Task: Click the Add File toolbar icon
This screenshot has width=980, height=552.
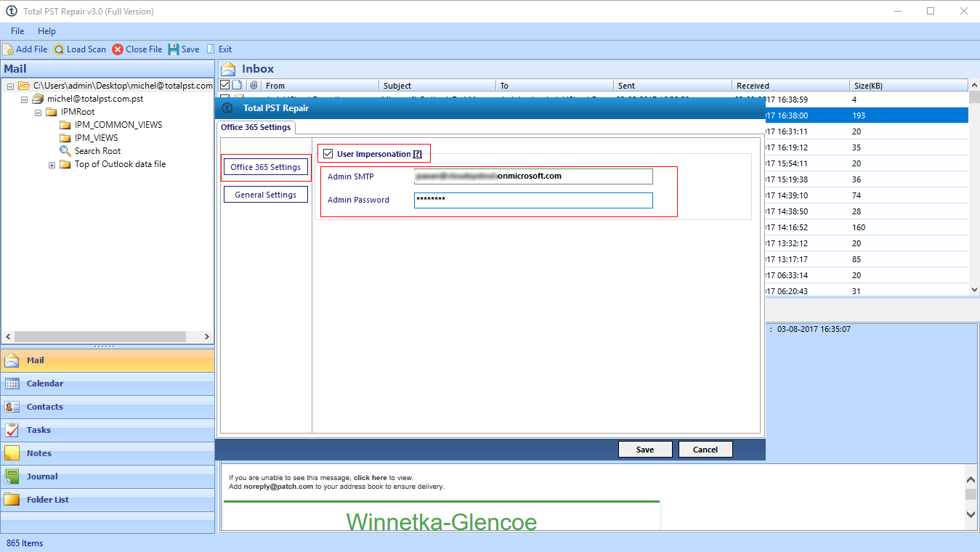Action: click(8, 49)
